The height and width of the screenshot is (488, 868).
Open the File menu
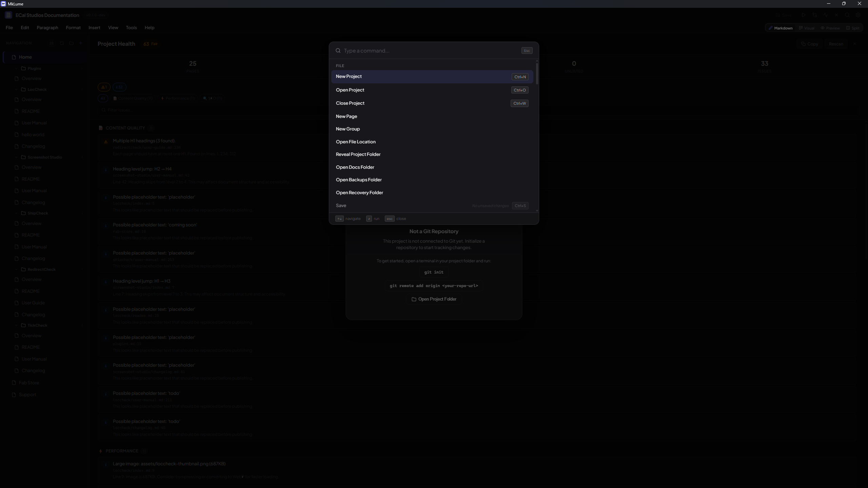tap(9, 28)
